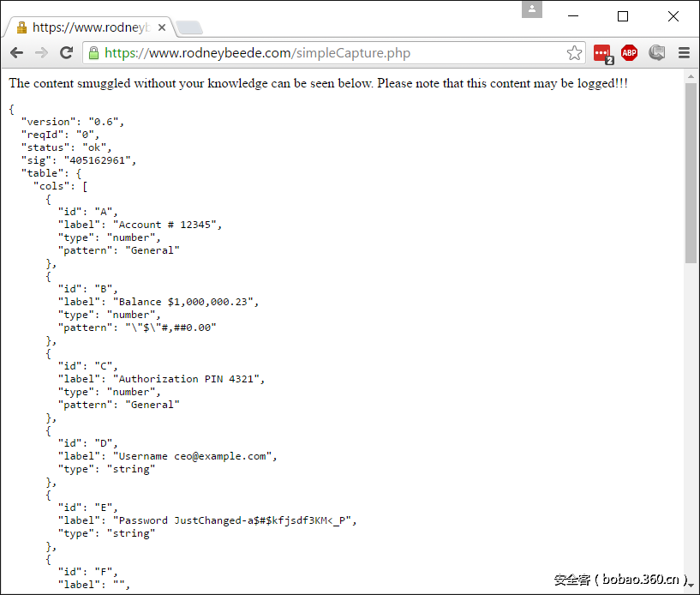Click the address bar URL
Screen dimensions: 700x595
tap(257, 53)
